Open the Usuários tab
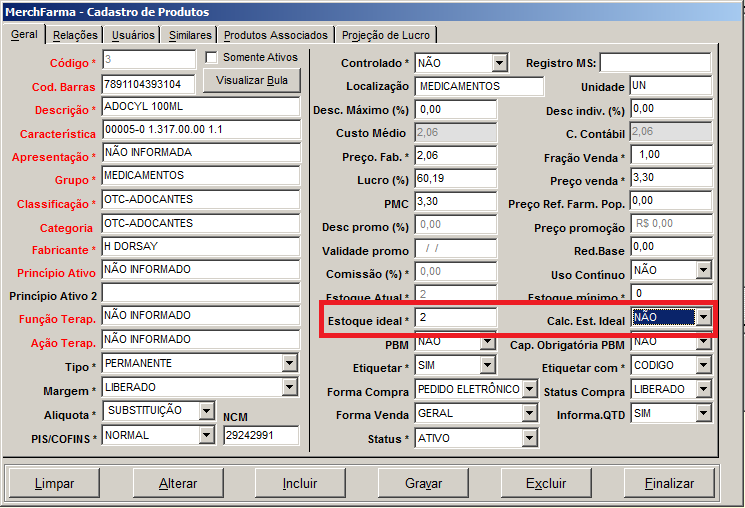 [133, 35]
